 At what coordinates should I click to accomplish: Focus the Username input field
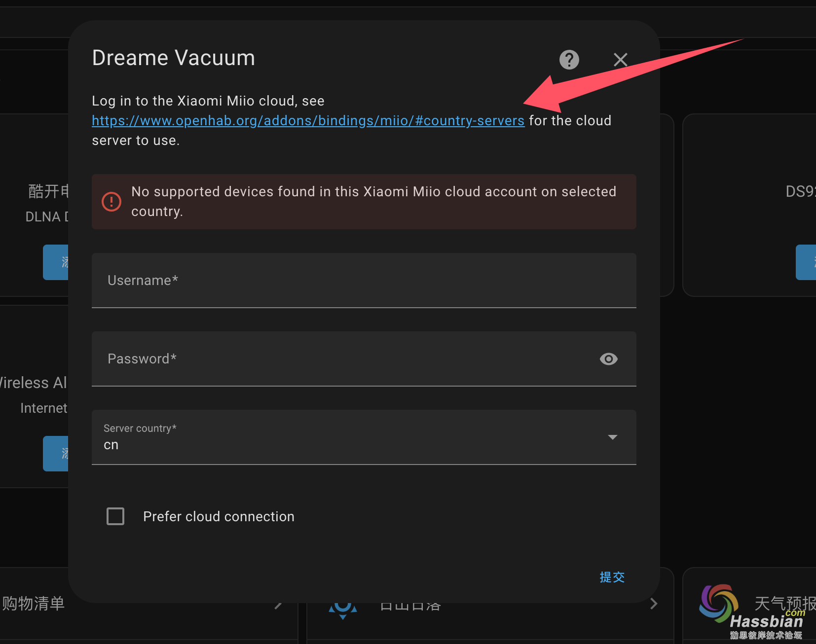pyautogui.click(x=364, y=281)
